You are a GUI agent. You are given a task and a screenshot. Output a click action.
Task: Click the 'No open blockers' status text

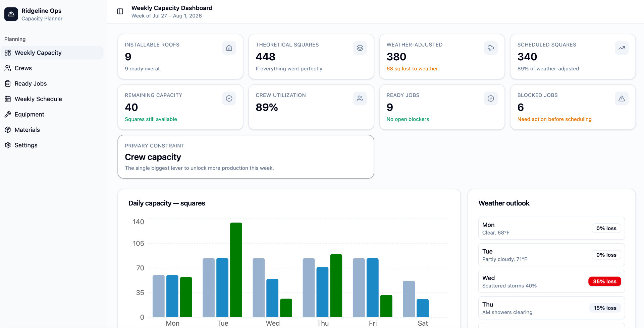[x=408, y=119]
